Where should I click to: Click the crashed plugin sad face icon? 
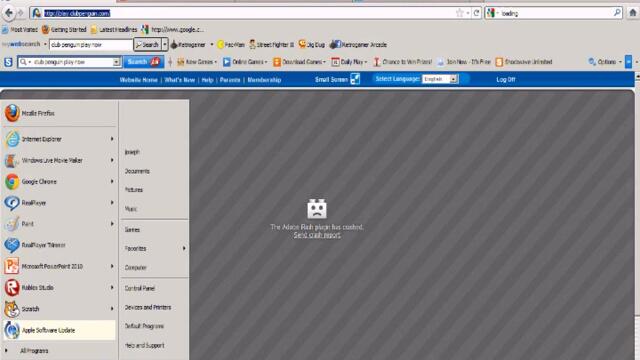click(x=317, y=209)
